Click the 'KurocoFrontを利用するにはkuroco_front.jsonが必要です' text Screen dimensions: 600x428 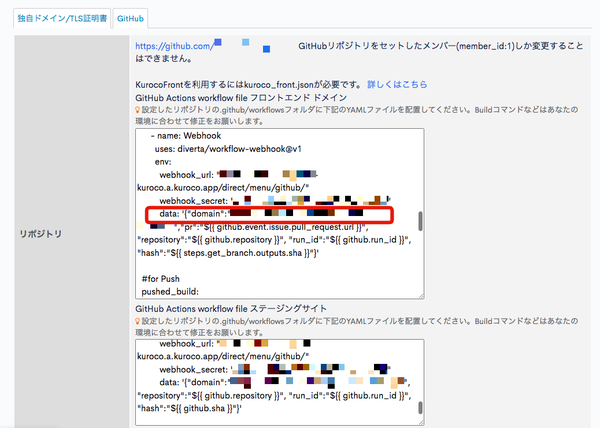(248, 85)
